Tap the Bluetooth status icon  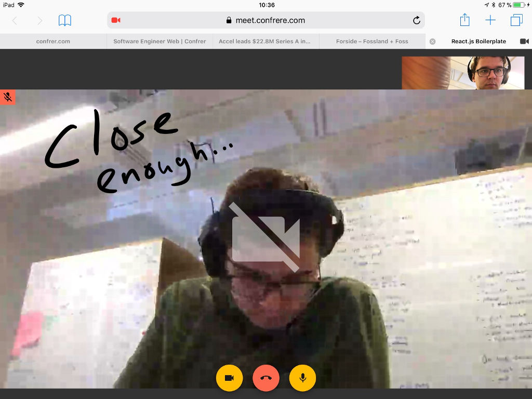coord(494,5)
